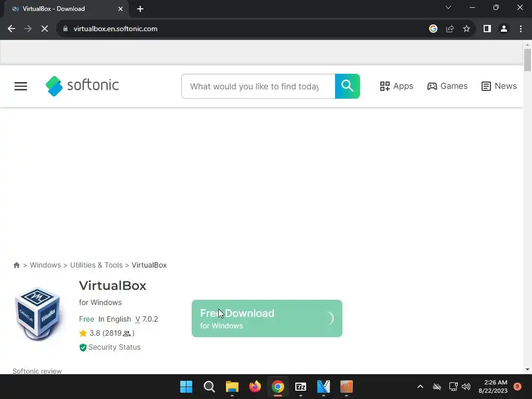Click the forward navigation arrow
Image resolution: width=532 pixels, height=399 pixels.
pos(28,29)
